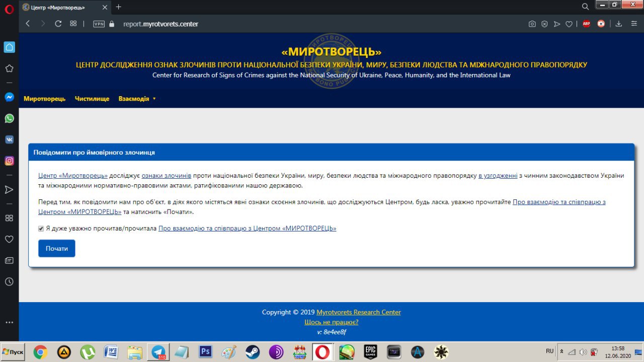Follow the в узгодженні link
The width and height of the screenshot is (644, 362).
pyautogui.click(x=498, y=175)
